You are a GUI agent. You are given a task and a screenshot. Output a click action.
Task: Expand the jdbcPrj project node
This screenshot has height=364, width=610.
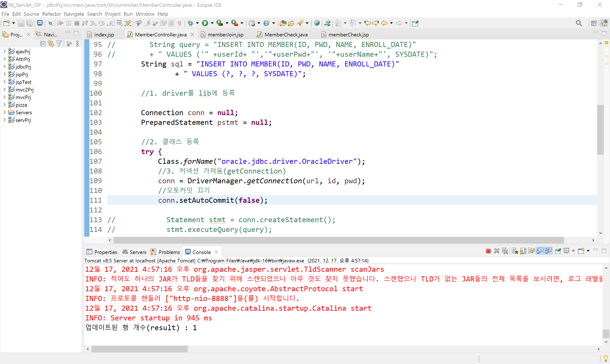click(x=4, y=66)
